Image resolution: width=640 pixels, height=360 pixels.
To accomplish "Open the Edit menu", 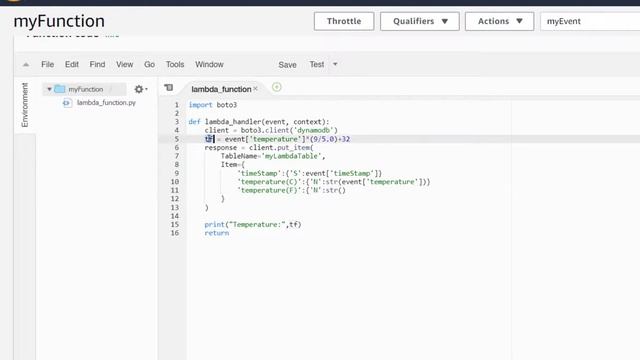I will (x=71, y=64).
